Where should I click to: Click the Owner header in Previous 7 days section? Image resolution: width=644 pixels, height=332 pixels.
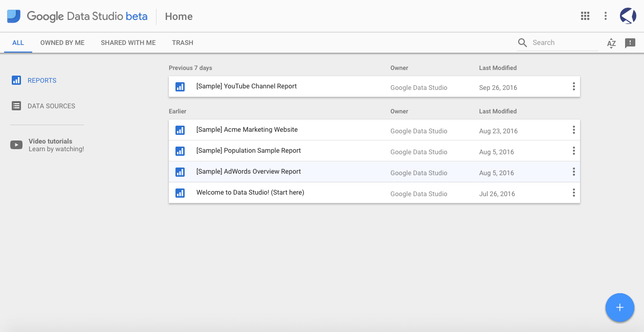(x=399, y=68)
